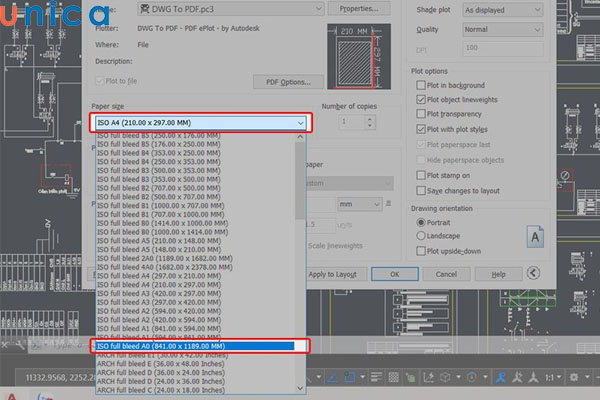Enable Plot transparency checkbox
The height and width of the screenshot is (400, 600).
click(421, 114)
